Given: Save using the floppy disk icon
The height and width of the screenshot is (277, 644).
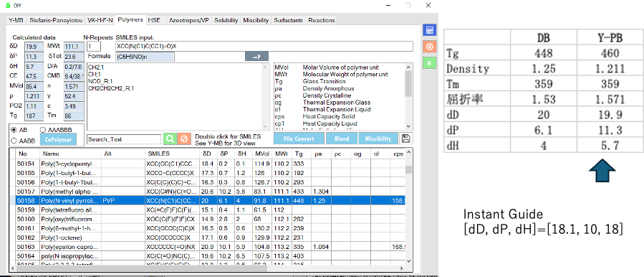Looking at the screenshot, I should tap(406, 138).
